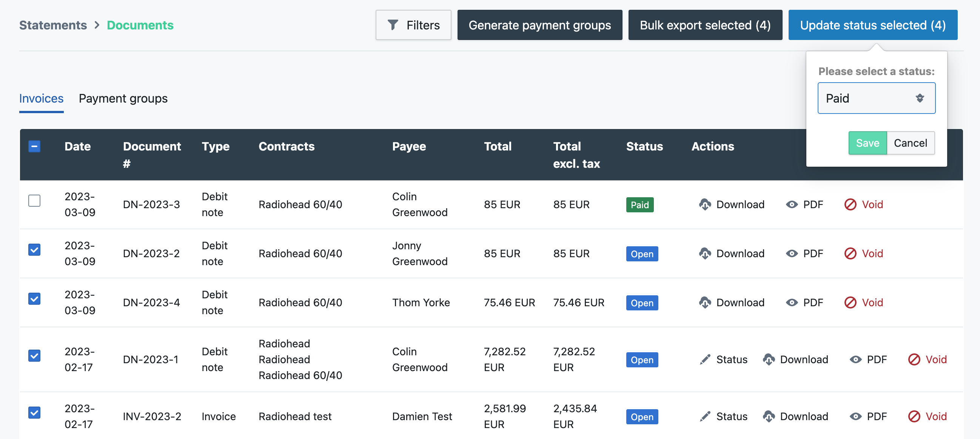
Task: Toggle the select-all header checkbox
Action: pos(34,146)
